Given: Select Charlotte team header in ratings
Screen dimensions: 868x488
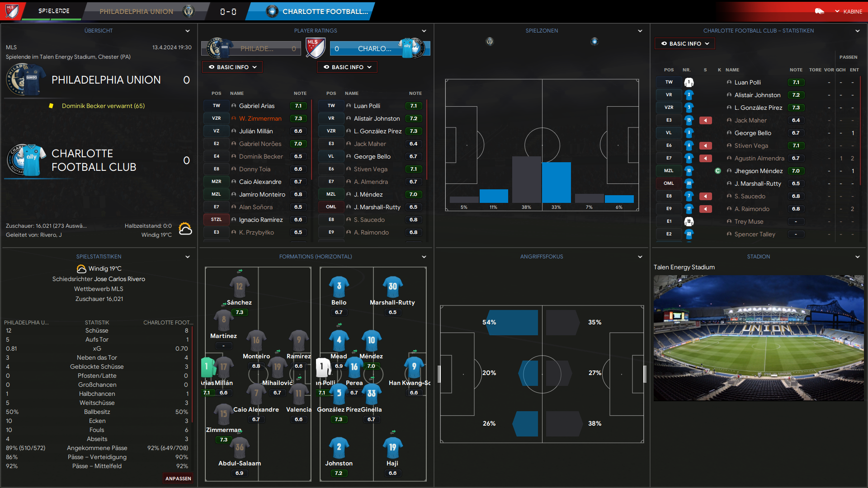Looking at the screenshot, I should [x=380, y=48].
